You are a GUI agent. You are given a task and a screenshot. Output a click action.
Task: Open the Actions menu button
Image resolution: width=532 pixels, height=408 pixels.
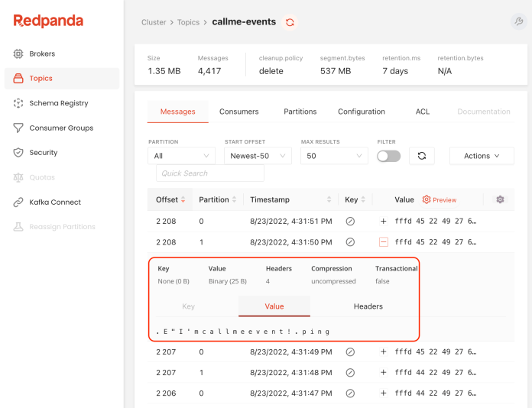[482, 156]
